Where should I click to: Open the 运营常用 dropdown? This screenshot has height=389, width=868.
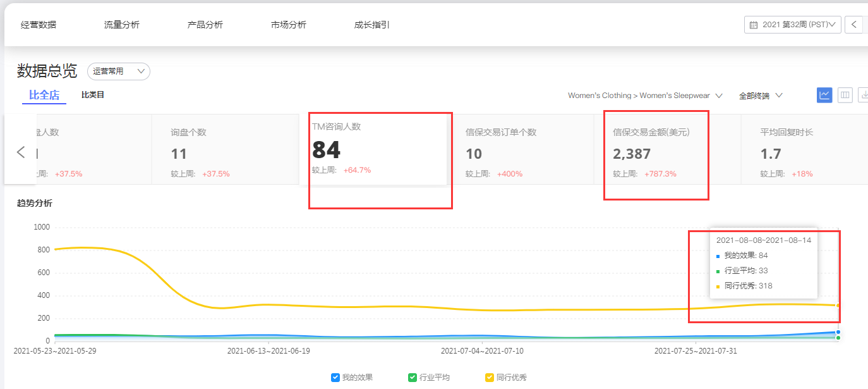(119, 71)
